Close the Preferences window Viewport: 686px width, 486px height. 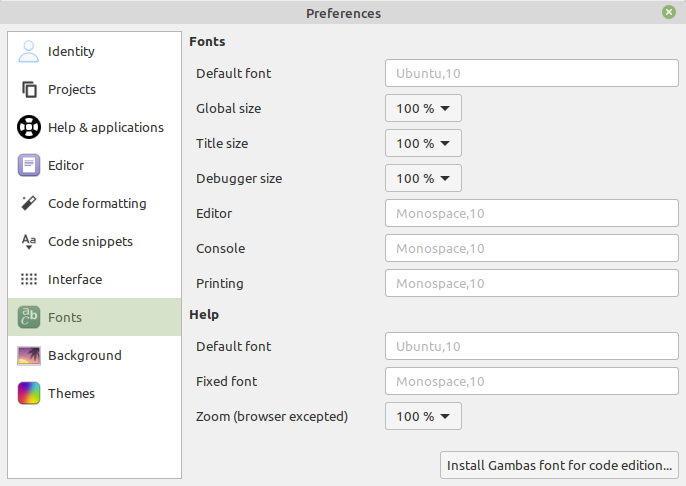[668, 13]
